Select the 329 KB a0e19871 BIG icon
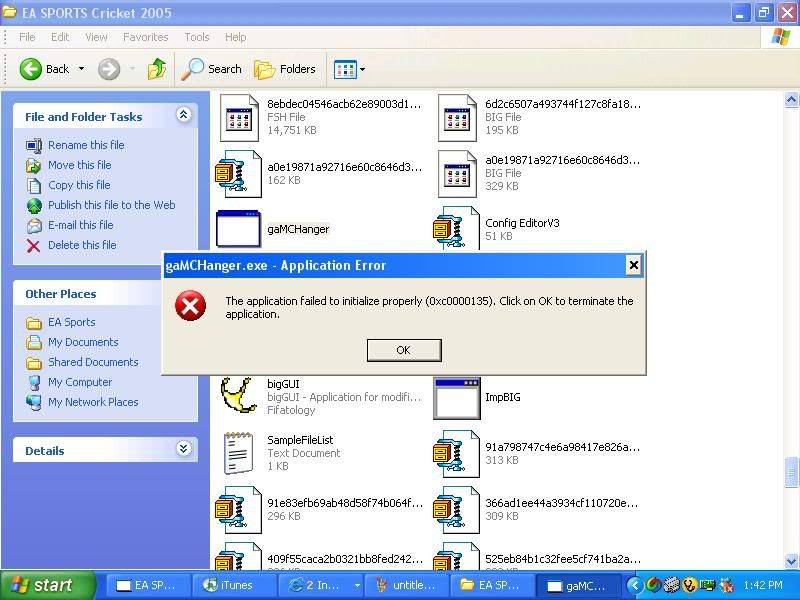The width and height of the screenshot is (800, 600). pyautogui.click(x=457, y=174)
